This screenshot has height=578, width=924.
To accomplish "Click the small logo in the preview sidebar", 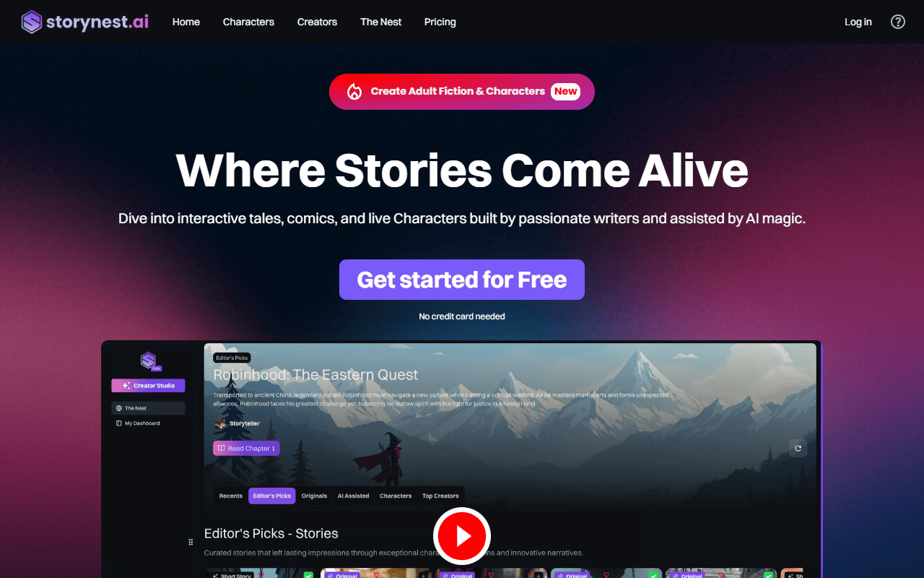I will (x=148, y=360).
